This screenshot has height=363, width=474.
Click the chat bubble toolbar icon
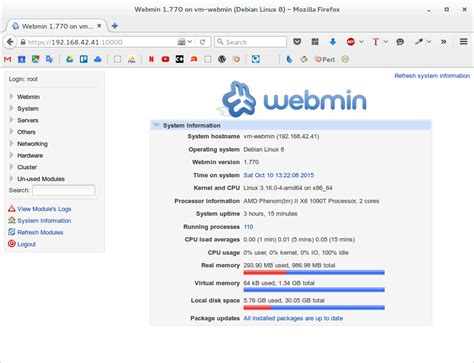pyautogui.click(x=400, y=42)
